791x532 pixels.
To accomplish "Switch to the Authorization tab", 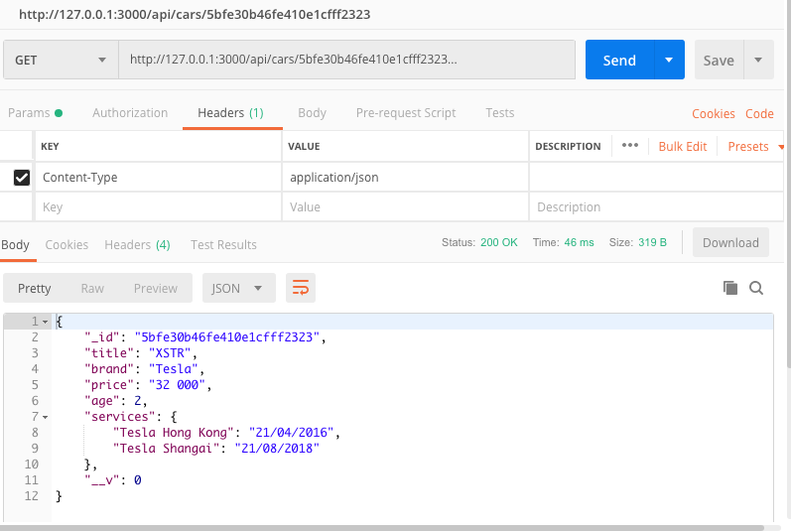I will [x=130, y=113].
